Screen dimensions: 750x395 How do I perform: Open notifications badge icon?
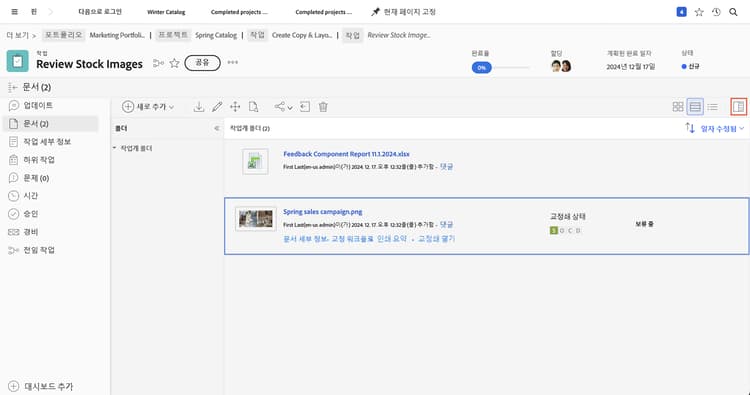click(x=682, y=12)
